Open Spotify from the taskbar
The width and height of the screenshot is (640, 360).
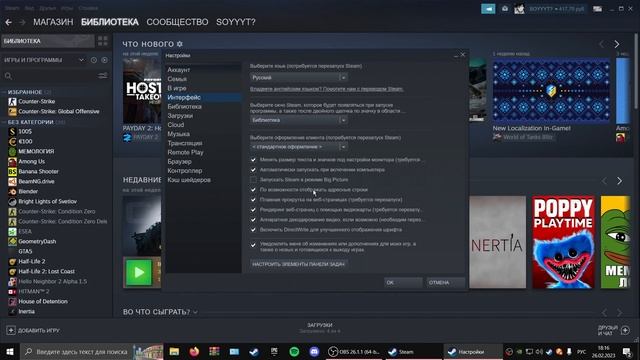click(x=294, y=351)
